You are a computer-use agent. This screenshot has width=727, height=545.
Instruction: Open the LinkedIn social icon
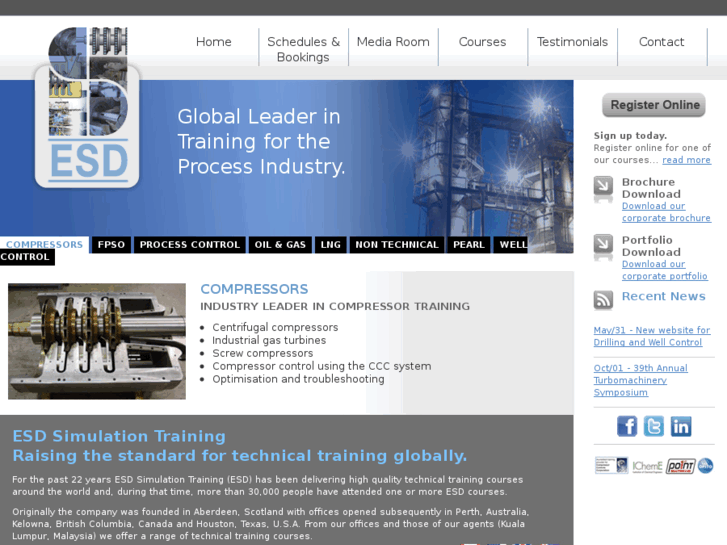pos(680,426)
